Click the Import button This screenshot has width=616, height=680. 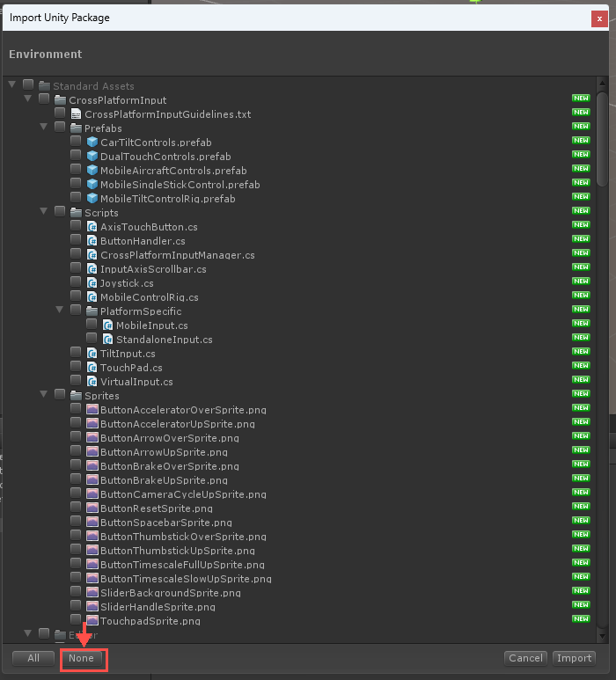[x=574, y=658]
